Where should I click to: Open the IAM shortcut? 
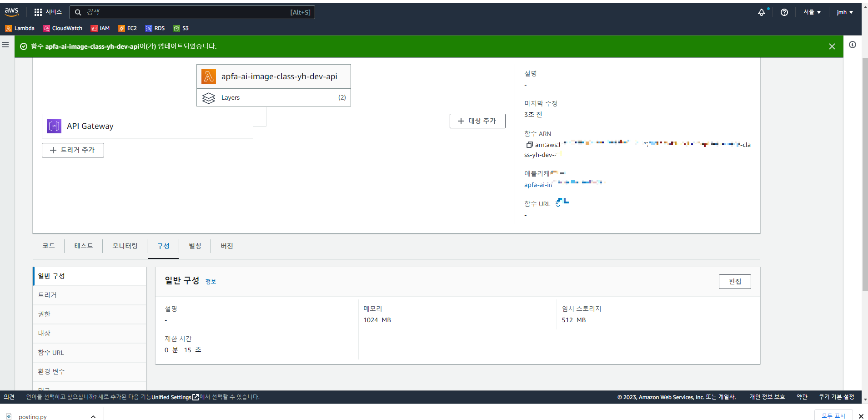(100, 28)
